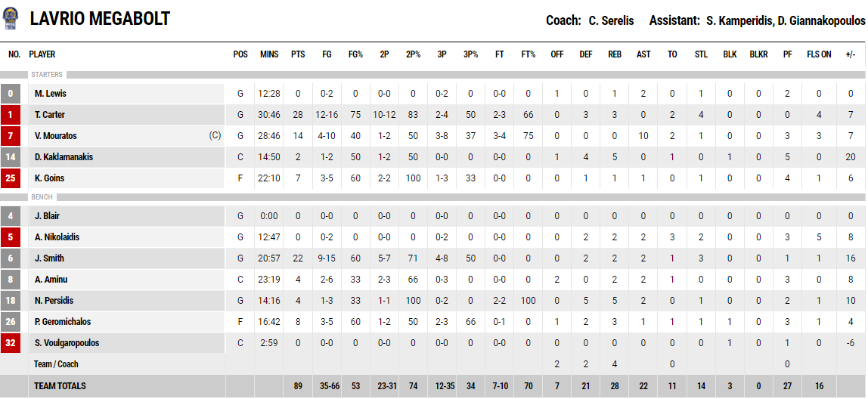Click jersey number 32 red badge
This screenshot has height=399, width=868.
tap(11, 343)
